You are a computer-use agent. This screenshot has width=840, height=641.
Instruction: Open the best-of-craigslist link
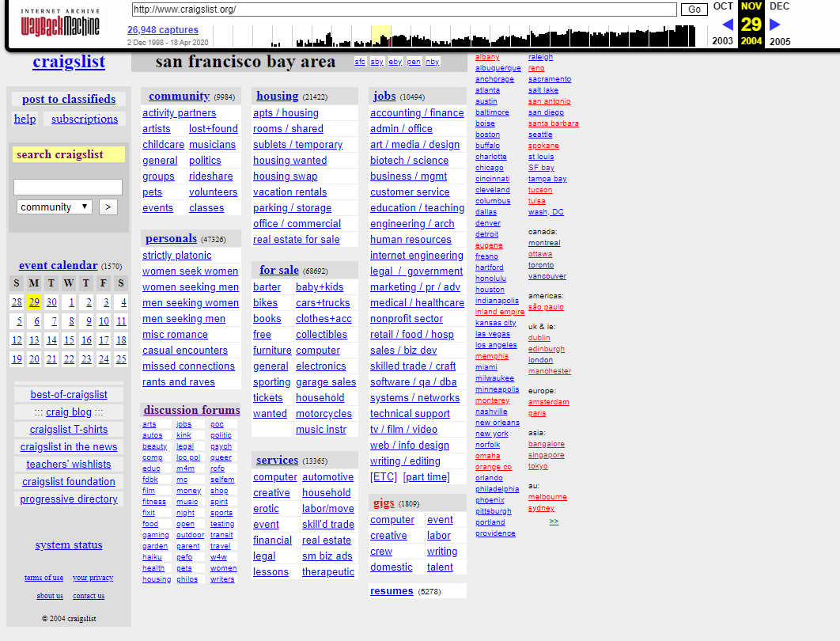pos(69,394)
